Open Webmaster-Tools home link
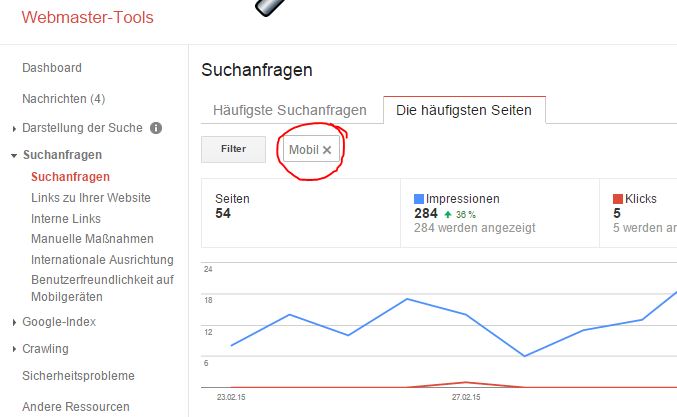Image resolution: width=677 pixels, height=417 pixels. 88,17
